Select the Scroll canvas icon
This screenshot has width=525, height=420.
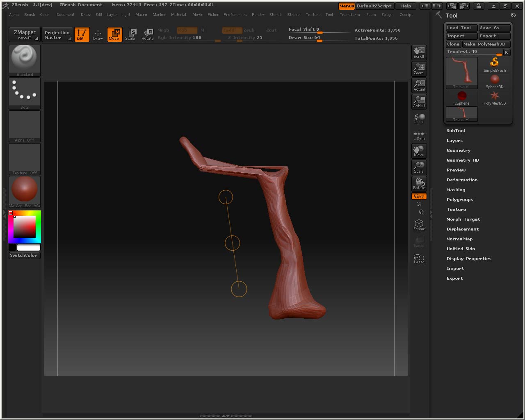[419, 52]
